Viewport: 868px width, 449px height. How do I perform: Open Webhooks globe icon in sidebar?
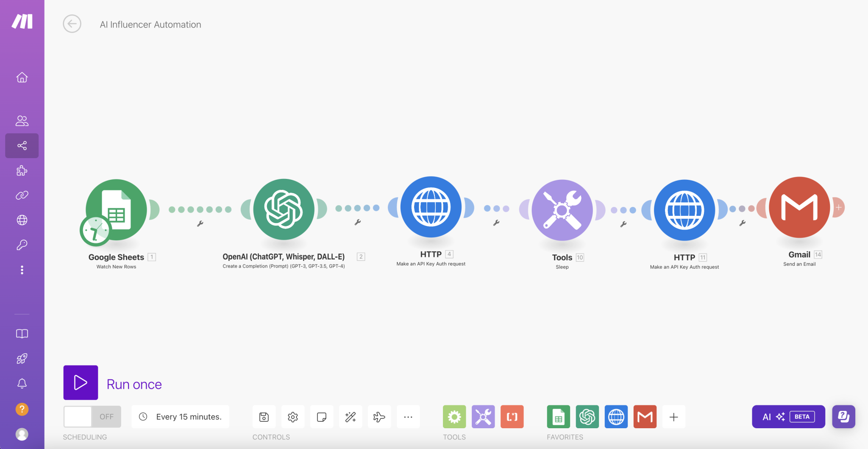coord(22,220)
